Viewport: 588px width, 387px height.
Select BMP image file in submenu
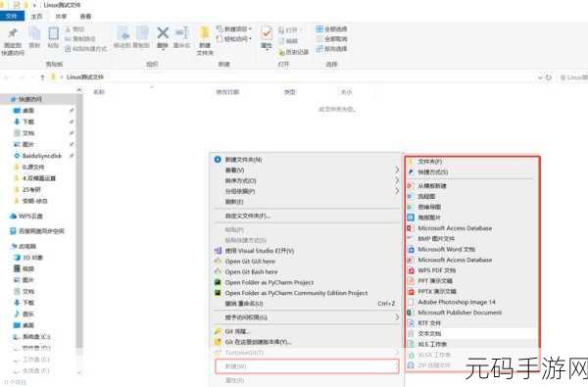pyautogui.click(x=436, y=238)
